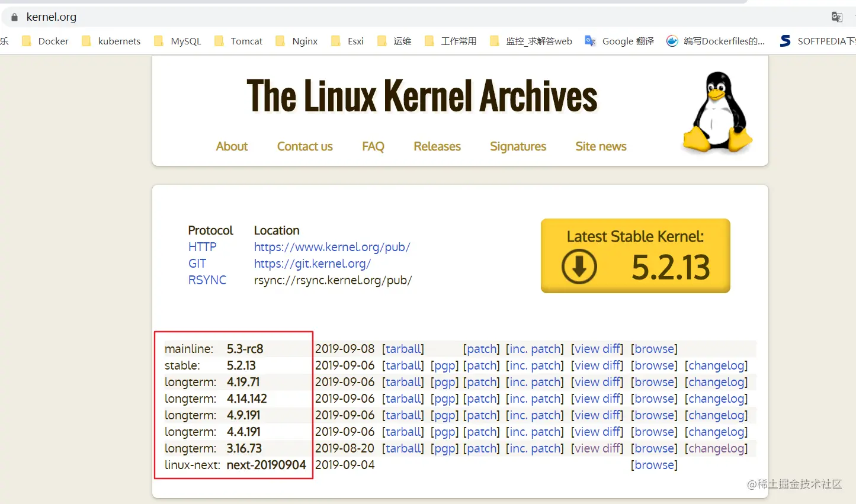Image resolution: width=856 pixels, height=504 pixels.
Task: Click the version text next-20190904
Action: 267,465
